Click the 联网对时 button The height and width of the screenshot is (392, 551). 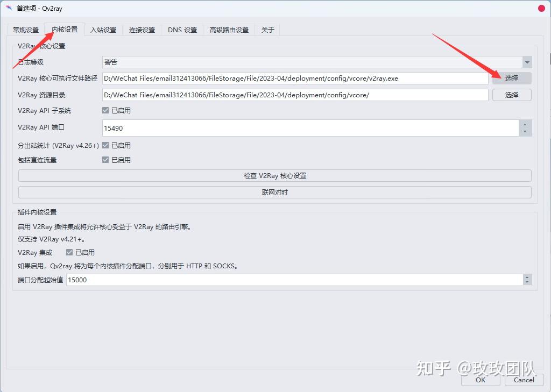(275, 192)
